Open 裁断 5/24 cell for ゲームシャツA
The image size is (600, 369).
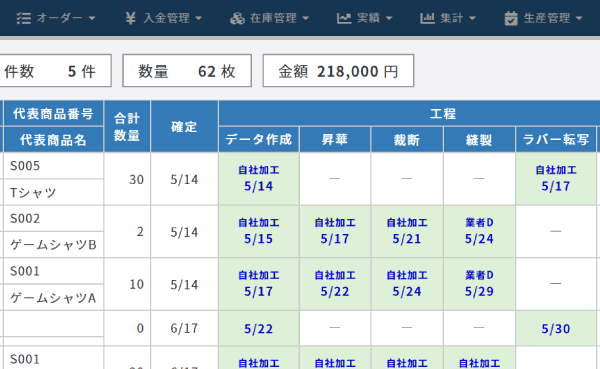[x=407, y=284]
